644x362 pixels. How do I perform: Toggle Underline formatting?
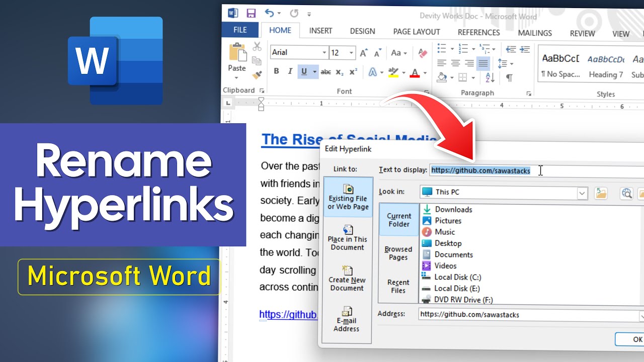[x=304, y=72]
